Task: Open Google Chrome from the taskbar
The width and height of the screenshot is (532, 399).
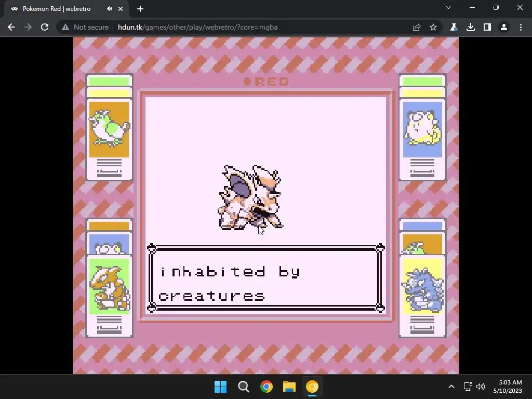Action: click(x=267, y=387)
